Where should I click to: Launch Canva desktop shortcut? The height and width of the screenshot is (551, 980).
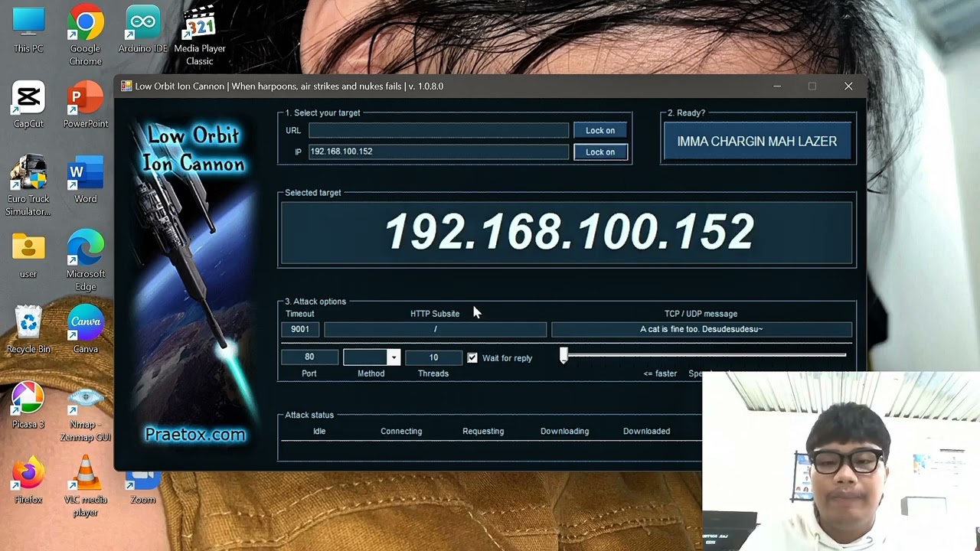tap(85, 330)
